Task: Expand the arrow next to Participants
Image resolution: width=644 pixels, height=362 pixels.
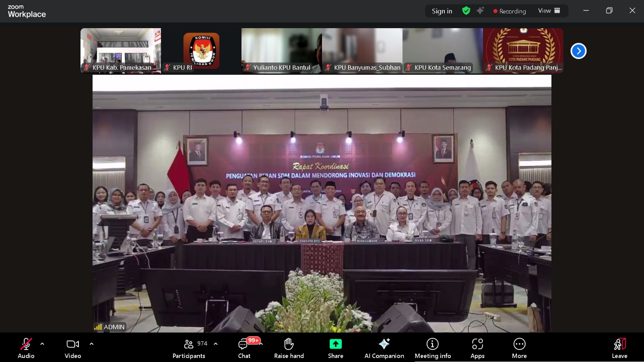Action: tap(216, 344)
